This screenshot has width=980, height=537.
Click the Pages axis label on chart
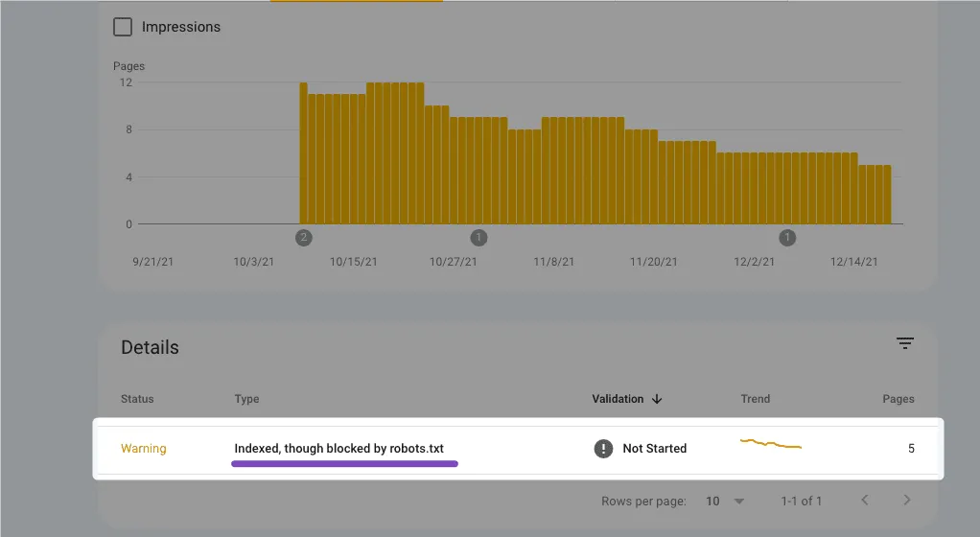pos(128,66)
